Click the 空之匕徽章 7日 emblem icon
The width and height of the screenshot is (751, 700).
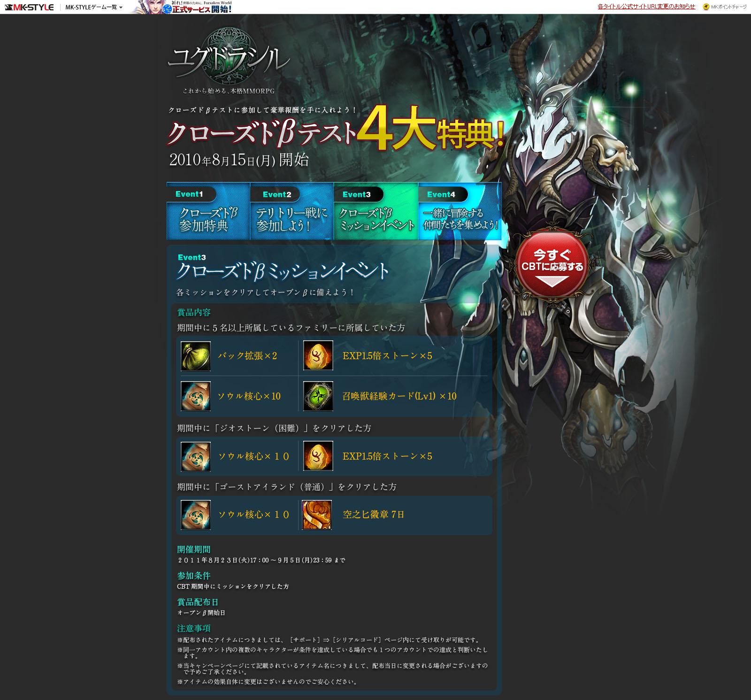coord(317,515)
